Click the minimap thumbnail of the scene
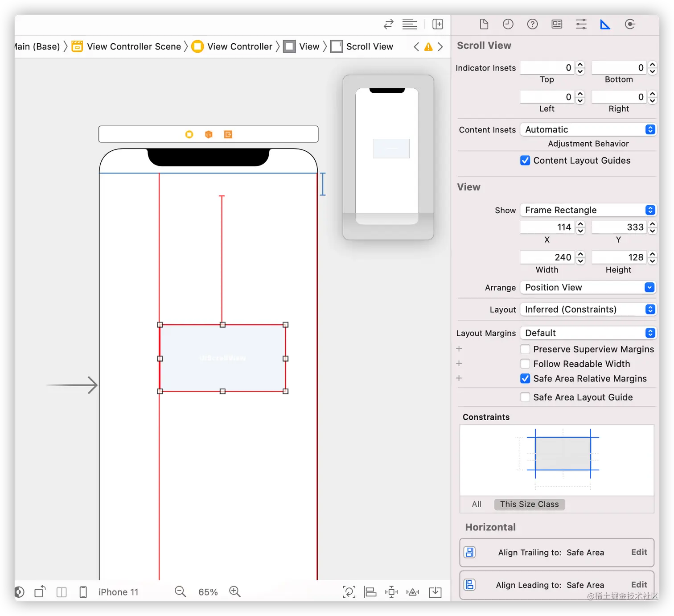 tap(388, 157)
